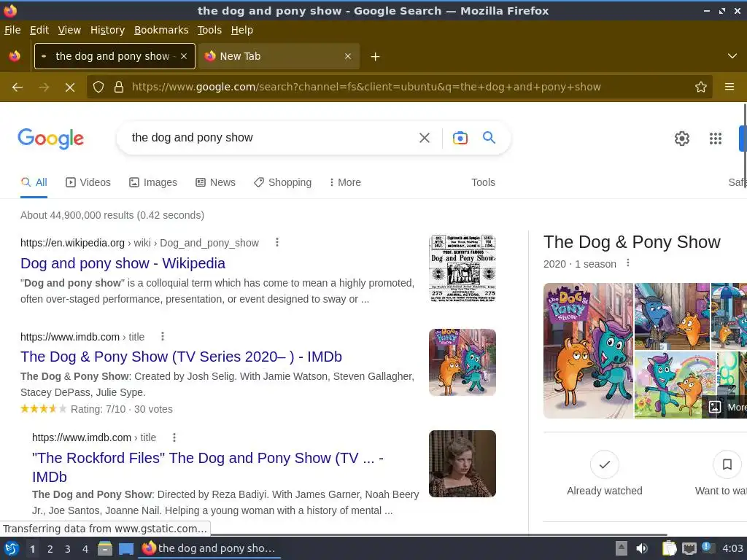The height and width of the screenshot is (560, 747).
Task: Open options for Dog & Pony Show IMDb result
Action: point(163,336)
